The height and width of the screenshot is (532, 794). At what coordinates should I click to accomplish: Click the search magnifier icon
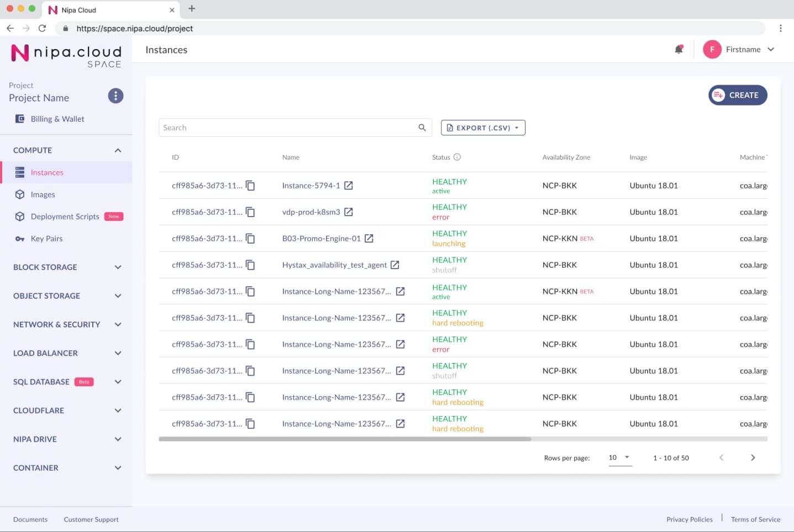tap(422, 128)
